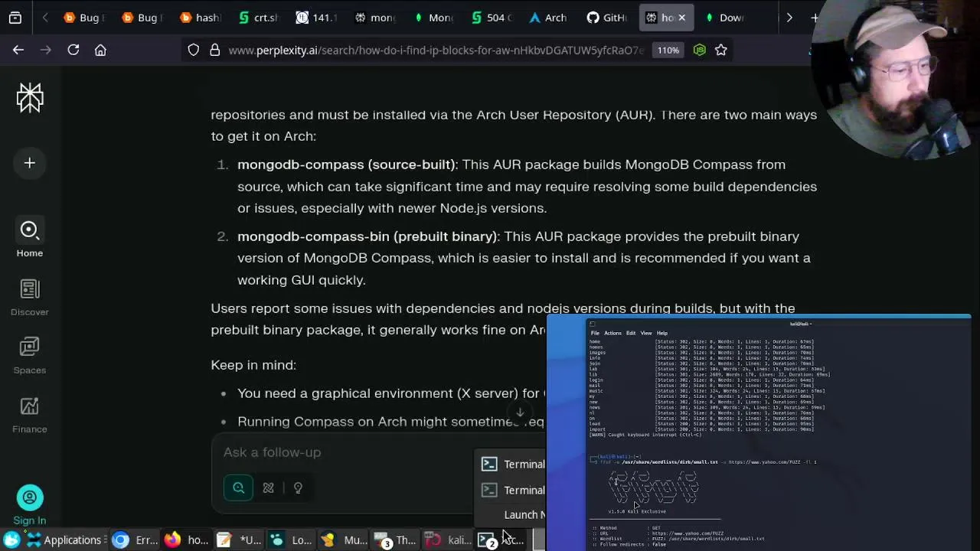Open the Finance section in the sidebar
The image size is (980, 551).
(x=30, y=415)
